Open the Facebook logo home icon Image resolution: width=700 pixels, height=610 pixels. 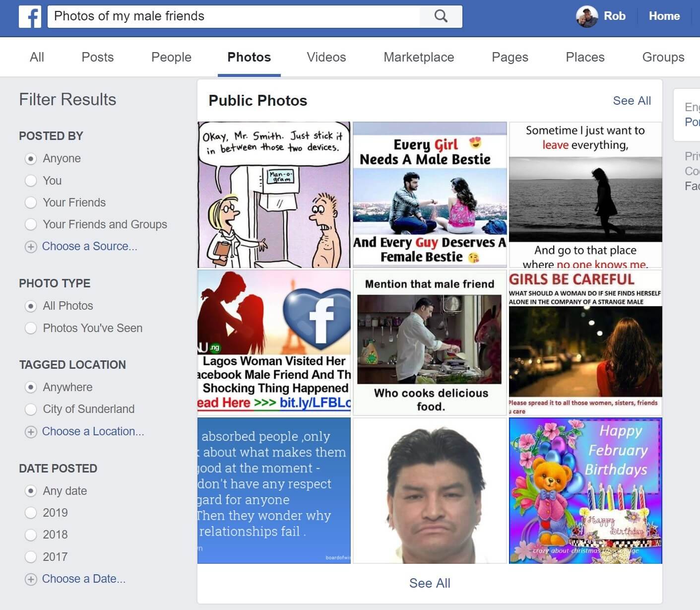pyautogui.click(x=30, y=17)
